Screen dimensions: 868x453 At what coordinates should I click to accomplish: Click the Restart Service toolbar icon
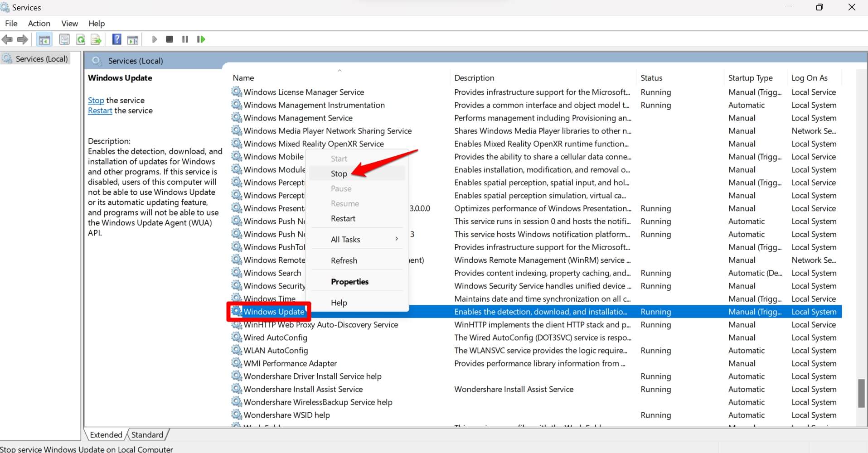(x=201, y=39)
